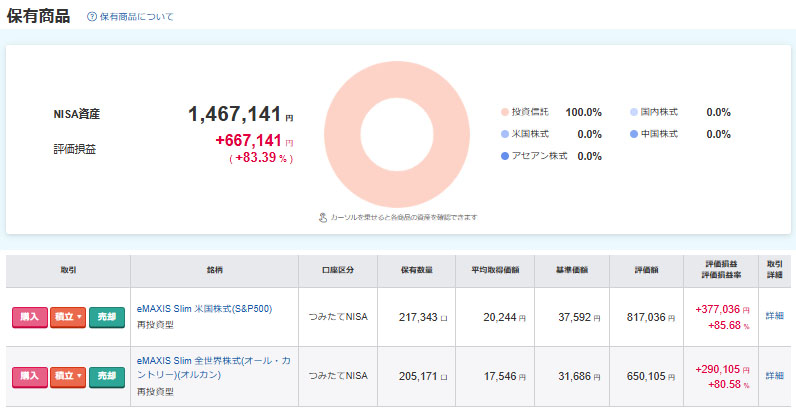Click the cursor hint person icon

coord(323,217)
